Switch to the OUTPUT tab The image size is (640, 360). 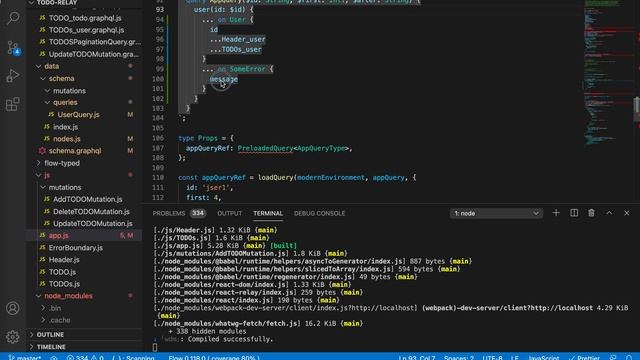pos(229,213)
